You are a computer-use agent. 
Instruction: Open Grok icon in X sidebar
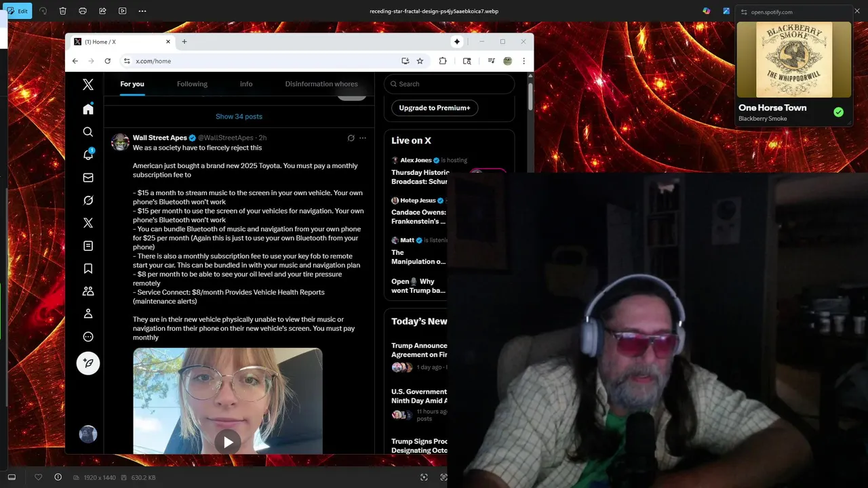[x=88, y=200]
